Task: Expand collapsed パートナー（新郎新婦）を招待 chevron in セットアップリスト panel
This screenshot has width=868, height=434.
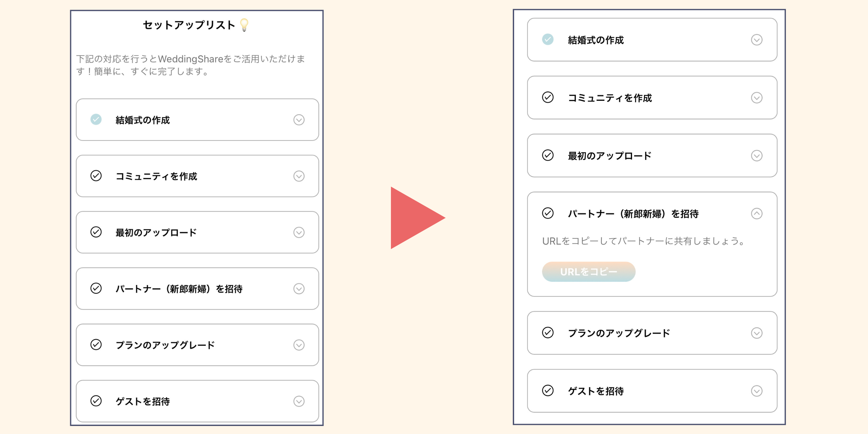Action: point(299,289)
